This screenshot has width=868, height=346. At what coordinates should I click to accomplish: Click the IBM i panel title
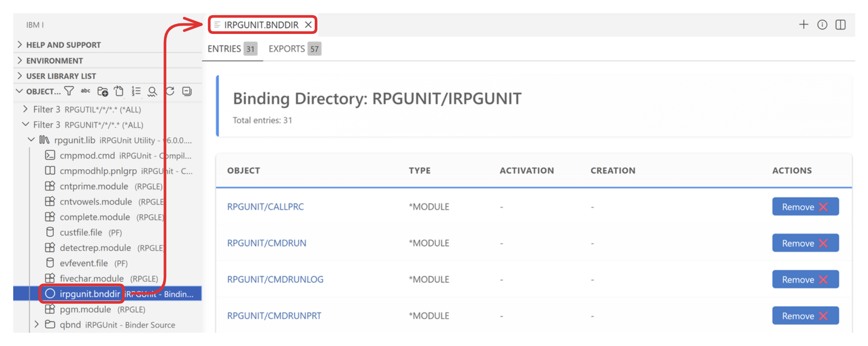35,25
